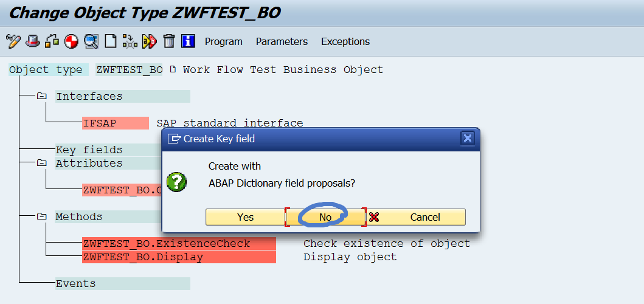Click the top hat toolbar icon
The width and height of the screenshot is (644, 304).
[x=33, y=41]
